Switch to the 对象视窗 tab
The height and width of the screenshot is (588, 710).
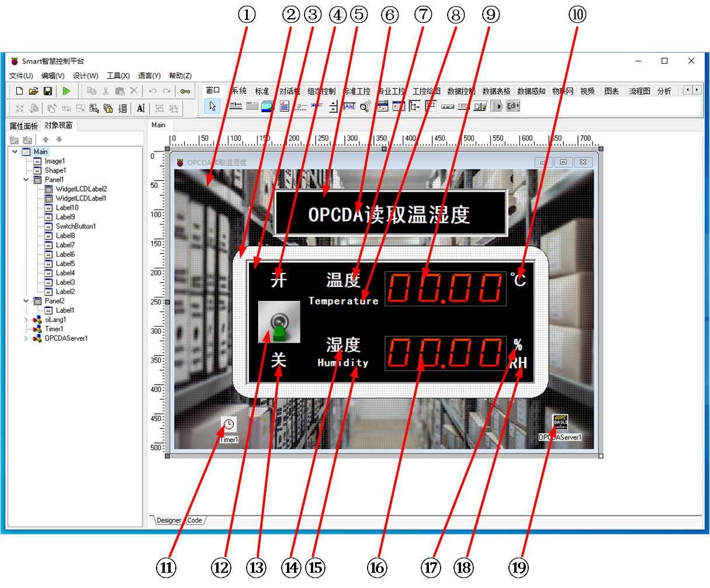point(58,125)
